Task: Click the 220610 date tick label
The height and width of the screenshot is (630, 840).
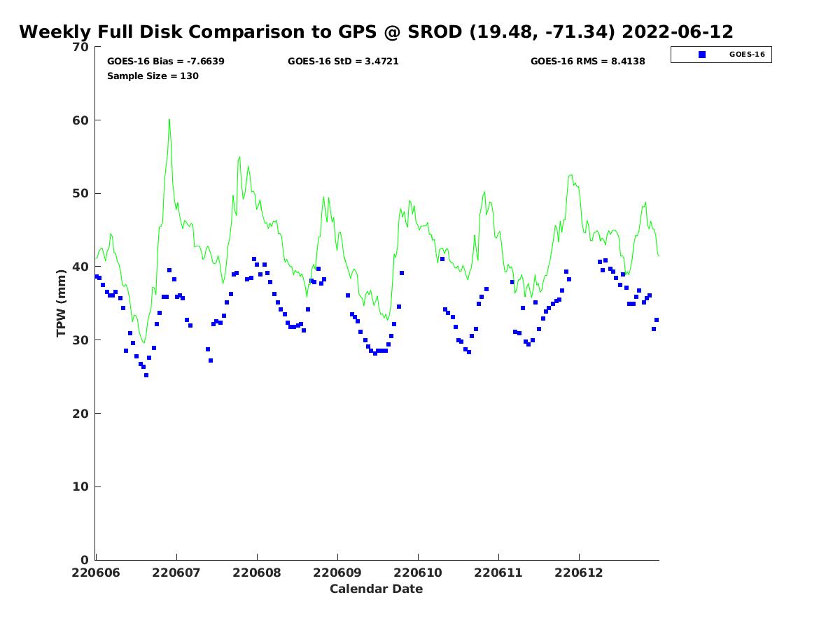Action: click(418, 573)
